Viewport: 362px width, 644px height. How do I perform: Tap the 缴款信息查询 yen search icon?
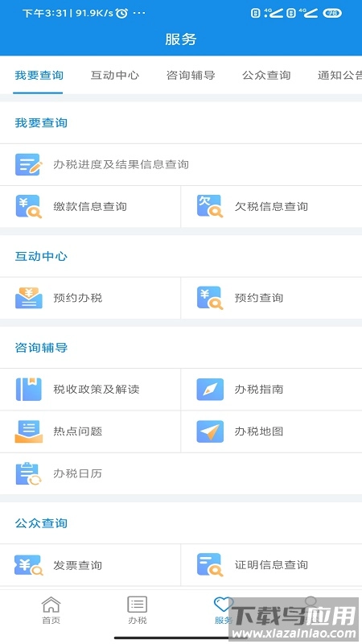29,207
